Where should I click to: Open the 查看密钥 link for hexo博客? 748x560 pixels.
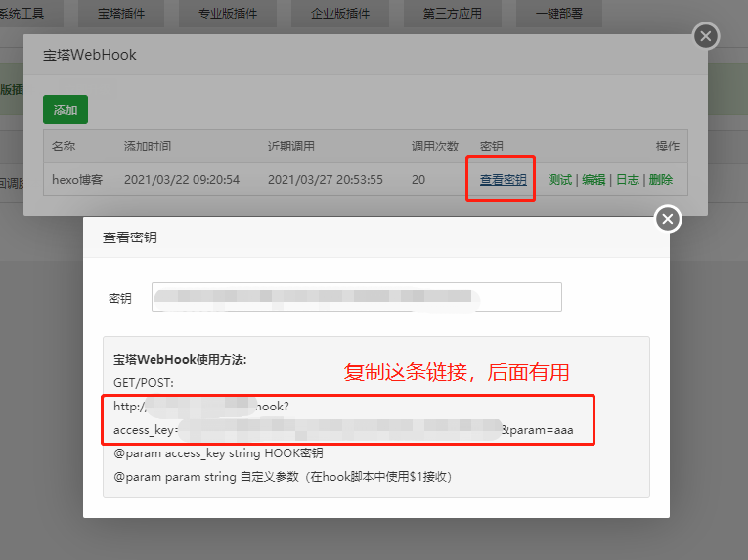[503, 180]
